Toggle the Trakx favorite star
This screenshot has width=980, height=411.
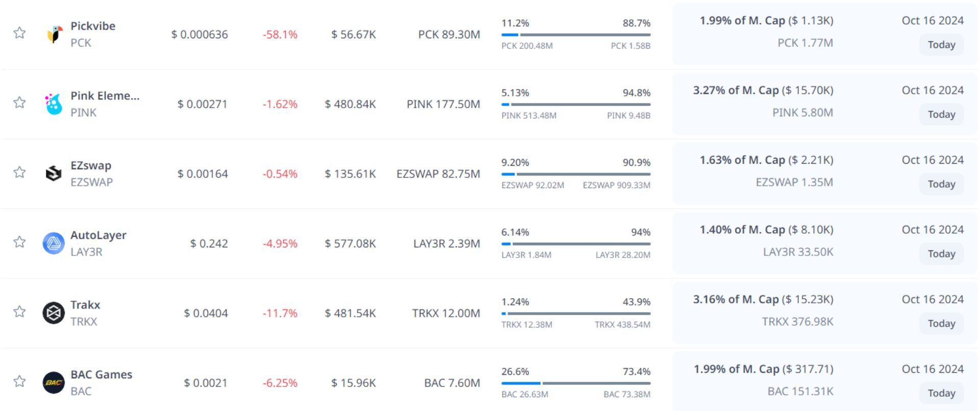pyautogui.click(x=19, y=312)
